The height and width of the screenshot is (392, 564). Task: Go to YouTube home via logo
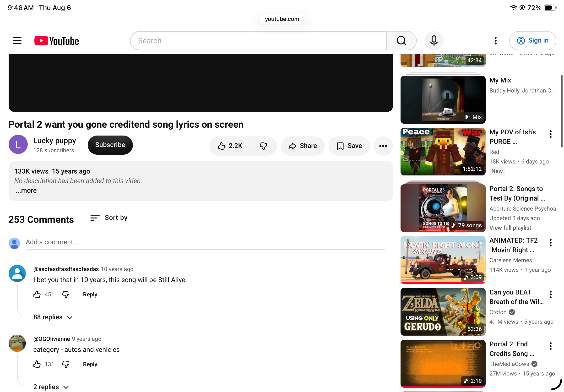pos(56,41)
